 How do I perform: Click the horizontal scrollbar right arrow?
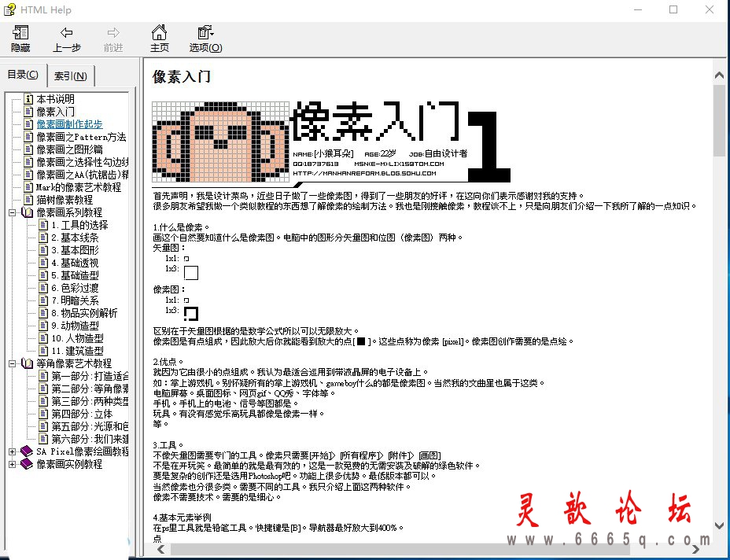pyautogui.click(x=695, y=549)
